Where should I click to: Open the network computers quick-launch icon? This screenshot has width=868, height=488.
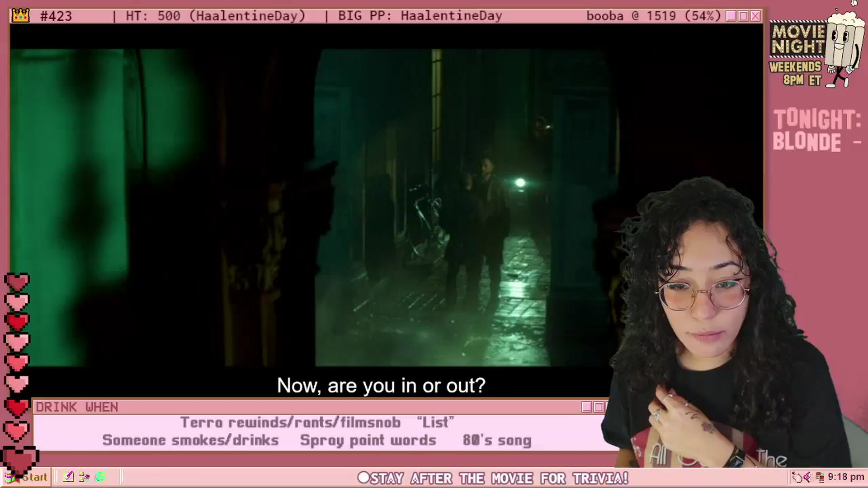[x=84, y=477]
